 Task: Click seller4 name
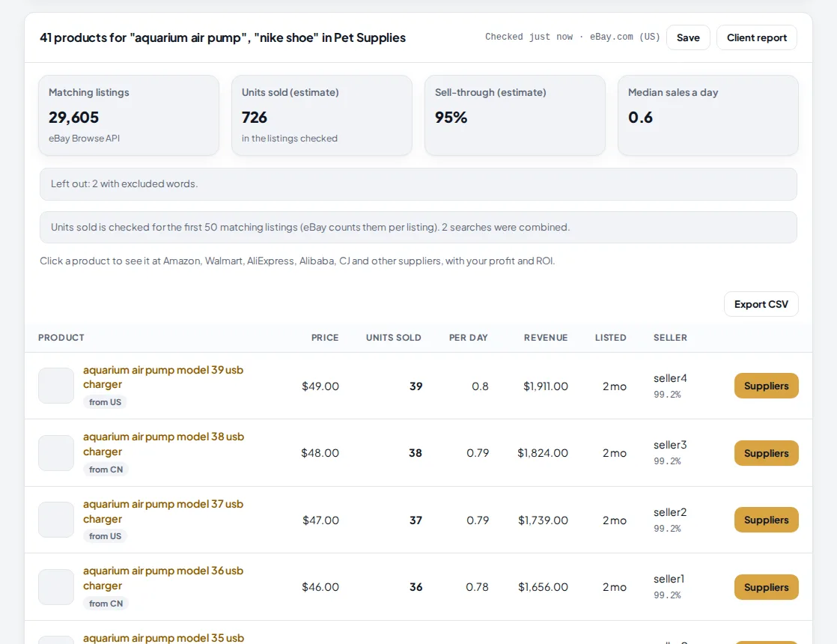pyautogui.click(x=670, y=378)
